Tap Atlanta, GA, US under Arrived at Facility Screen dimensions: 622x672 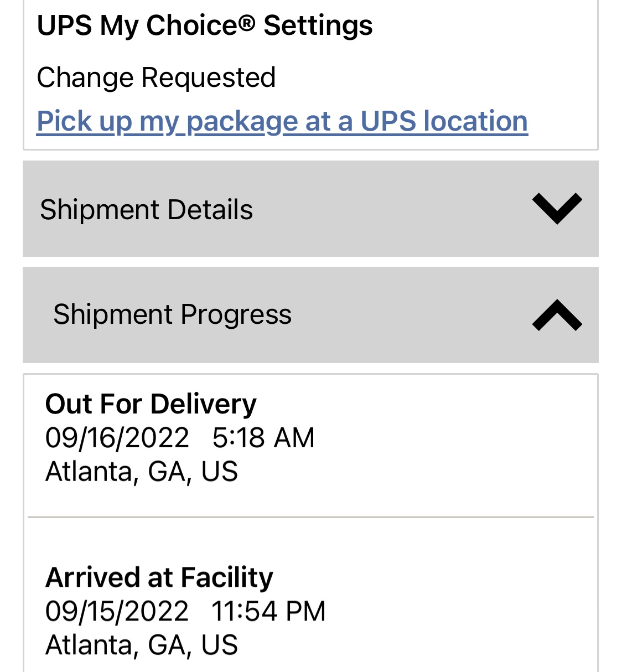(141, 645)
